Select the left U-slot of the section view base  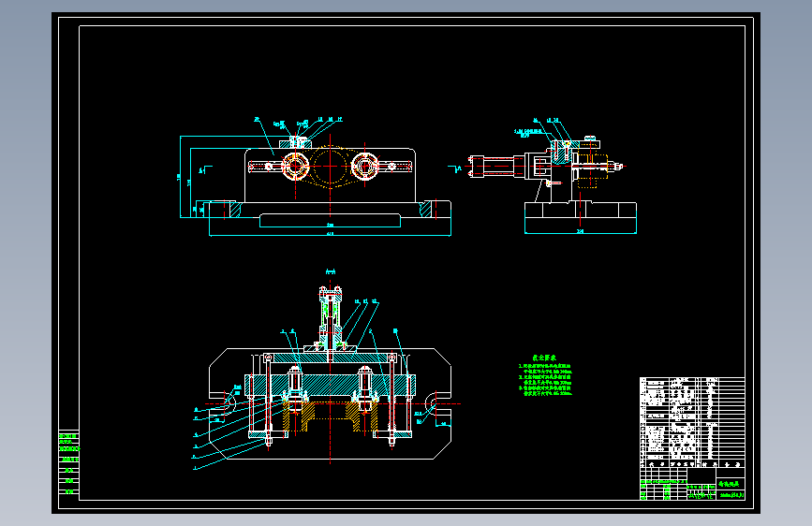point(224,403)
